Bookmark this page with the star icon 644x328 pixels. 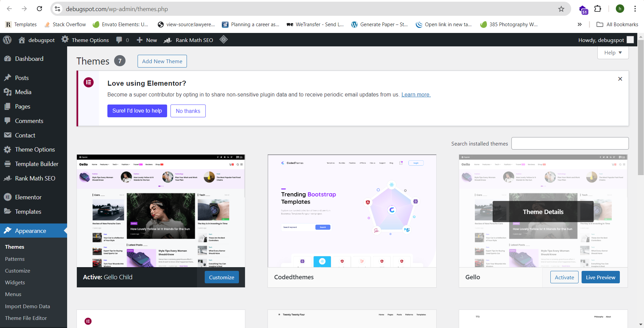pos(561,9)
